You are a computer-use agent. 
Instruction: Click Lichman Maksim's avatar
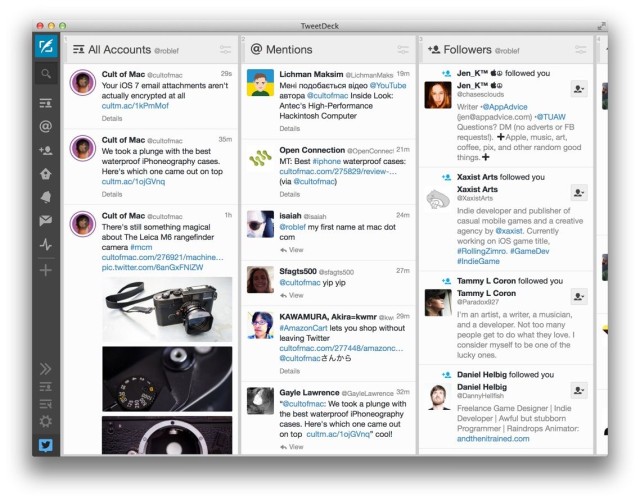pos(260,82)
